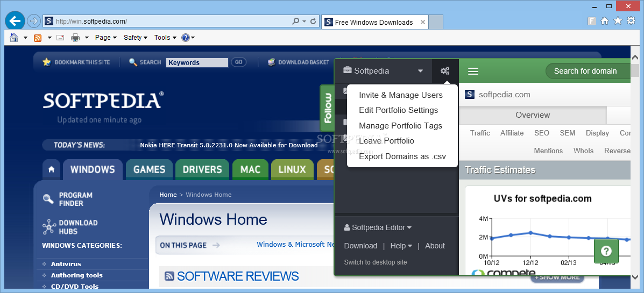Click the address bar search magnifier icon
The width and height of the screenshot is (644, 293).
pyautogui.click(x=296, y=22)
